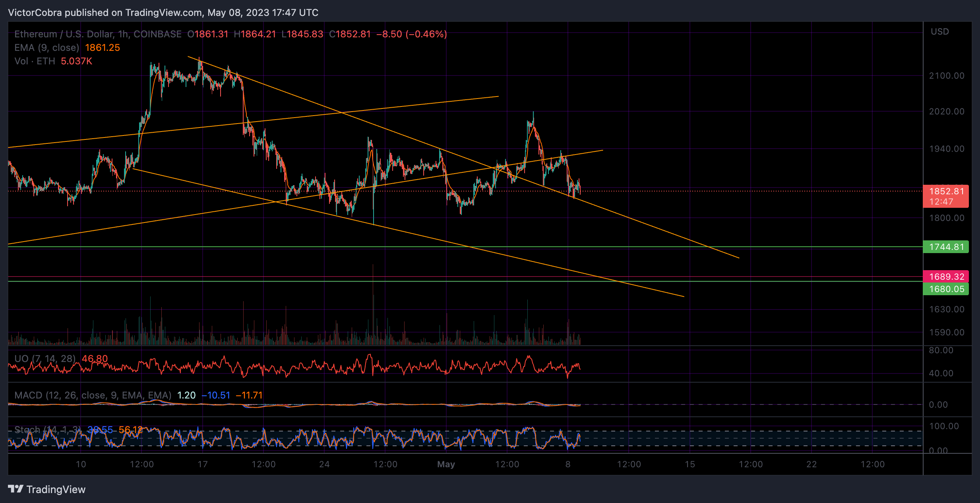
Task: Click the 1590.00 price axis value
Action: click(x=947, y=332)
